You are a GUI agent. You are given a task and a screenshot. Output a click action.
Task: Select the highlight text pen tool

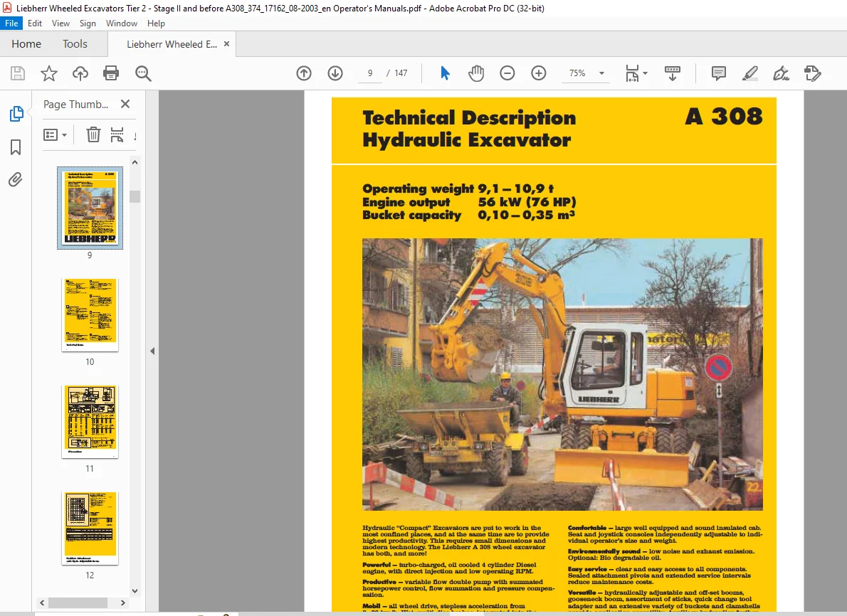click(x=749, y=73)
